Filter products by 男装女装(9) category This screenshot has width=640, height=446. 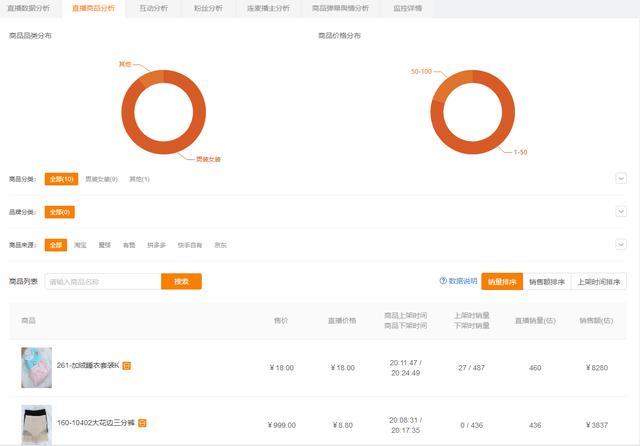pos(102,179)
